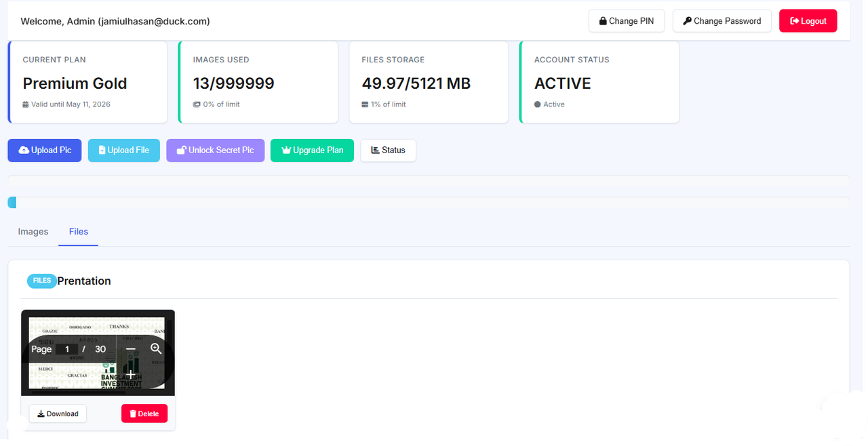
Task: Download the presentation file
Action: 58,413
